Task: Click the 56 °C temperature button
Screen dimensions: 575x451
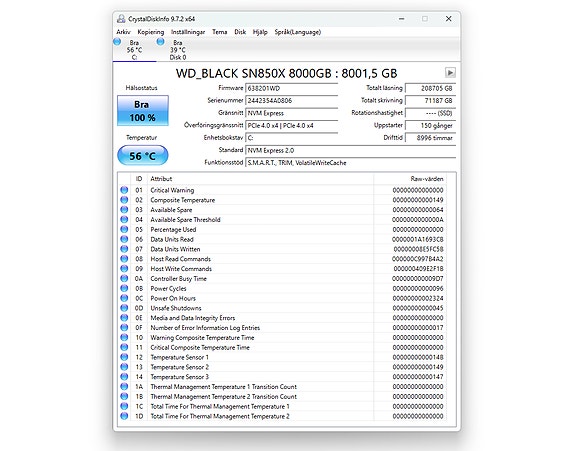Action: click(143, 156)
